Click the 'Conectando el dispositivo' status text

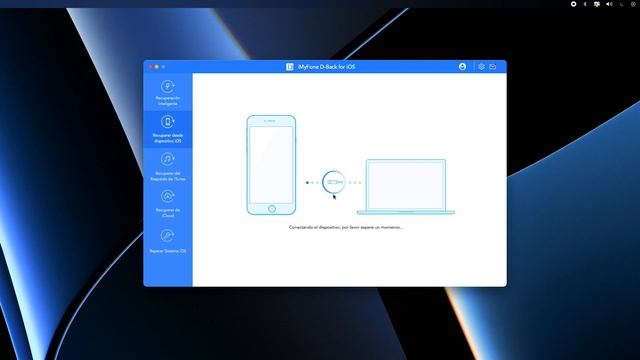coord(346,227)
